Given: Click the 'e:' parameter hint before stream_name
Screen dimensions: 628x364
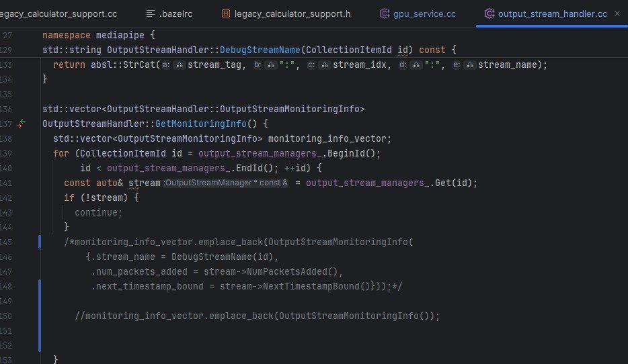Looking at the screenshot, I should click(x=456, y=64).
